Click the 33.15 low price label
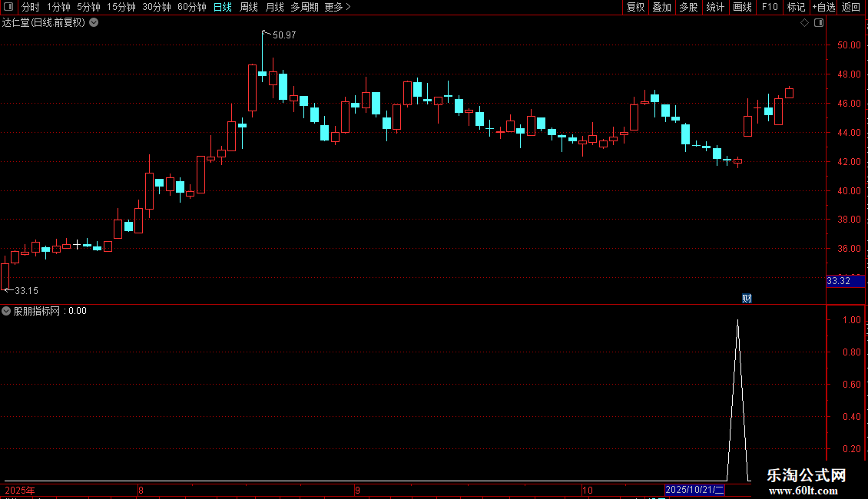 pos(26,290)
